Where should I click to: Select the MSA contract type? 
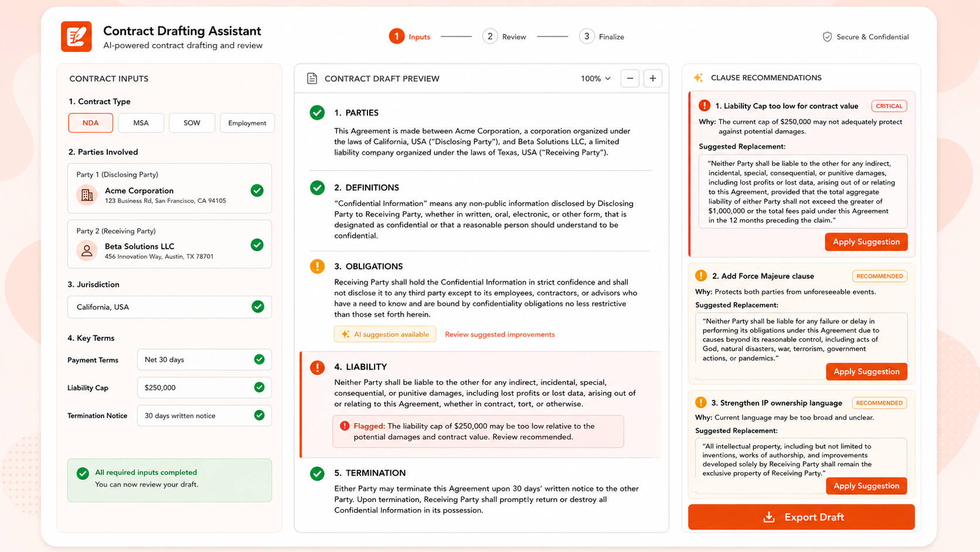(x=141, y=123)
